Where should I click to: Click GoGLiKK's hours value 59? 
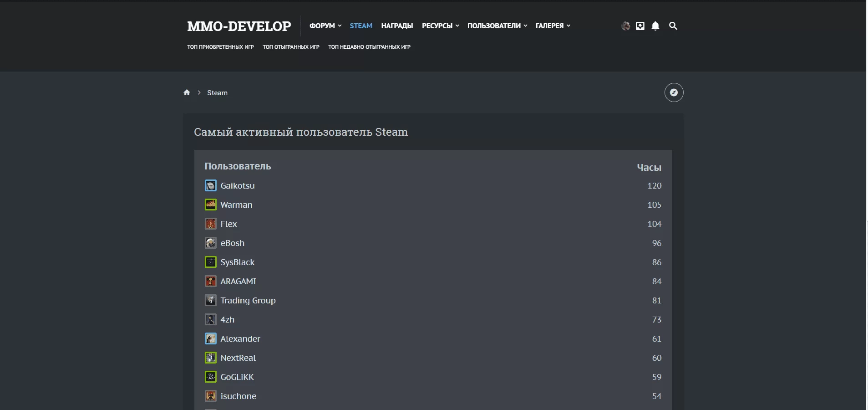click(x=657, y=377)
